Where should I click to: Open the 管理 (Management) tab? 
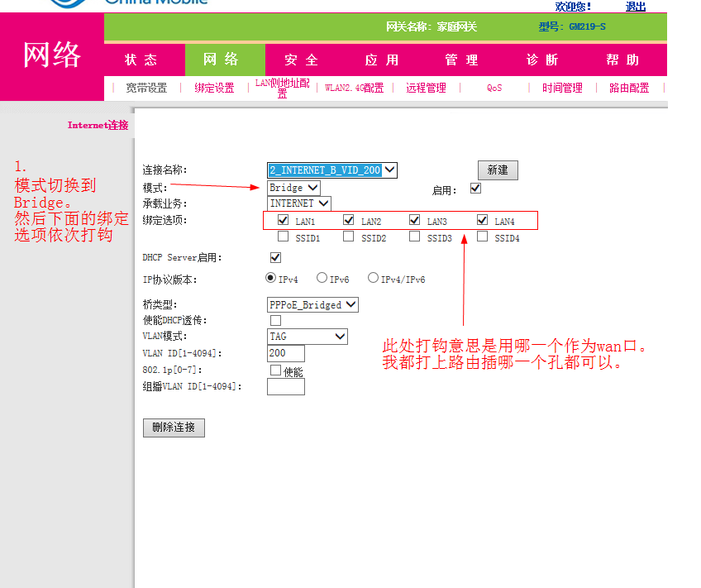(x=462, y=60)
